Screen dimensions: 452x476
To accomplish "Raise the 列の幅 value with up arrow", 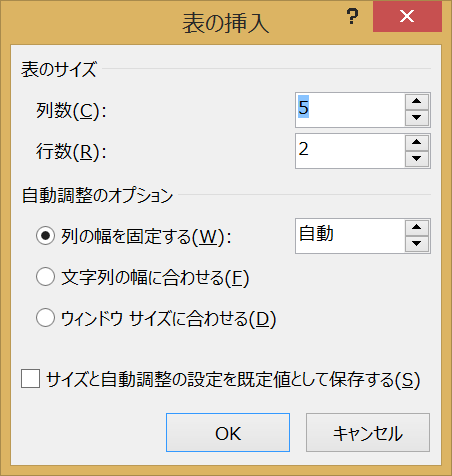I will (x=417, y=228).
